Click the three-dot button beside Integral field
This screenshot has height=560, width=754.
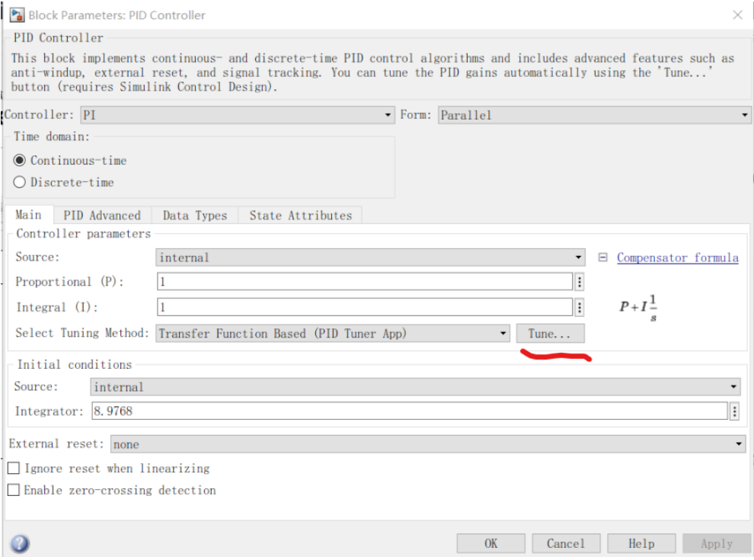580,307
